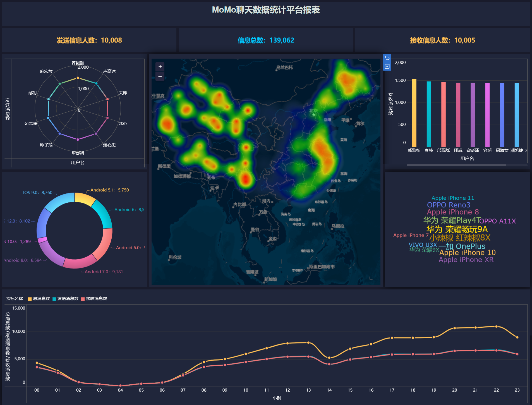Click the yellow total-messages point at hour 22
This screenshot has width=532, height=405.
[x=496, y=327]
